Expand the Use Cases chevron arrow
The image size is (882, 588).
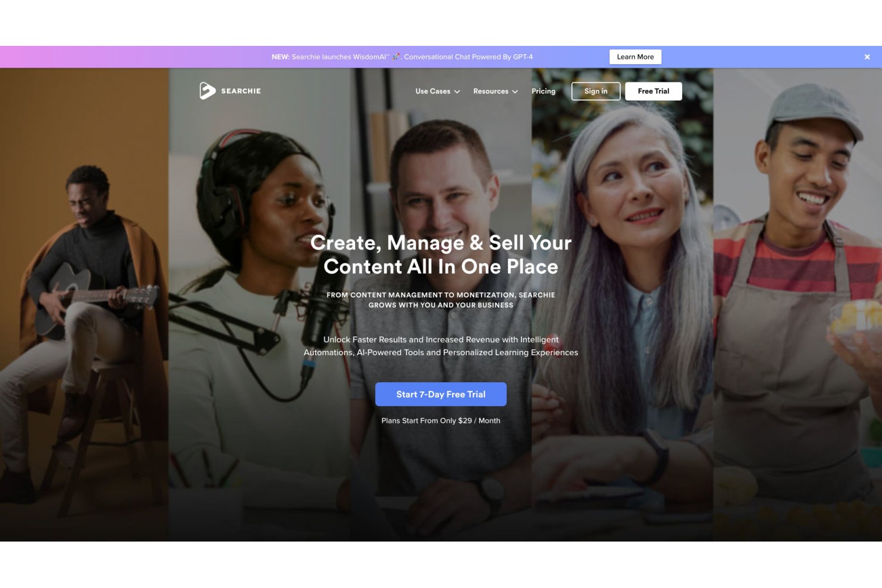(457, 92)
